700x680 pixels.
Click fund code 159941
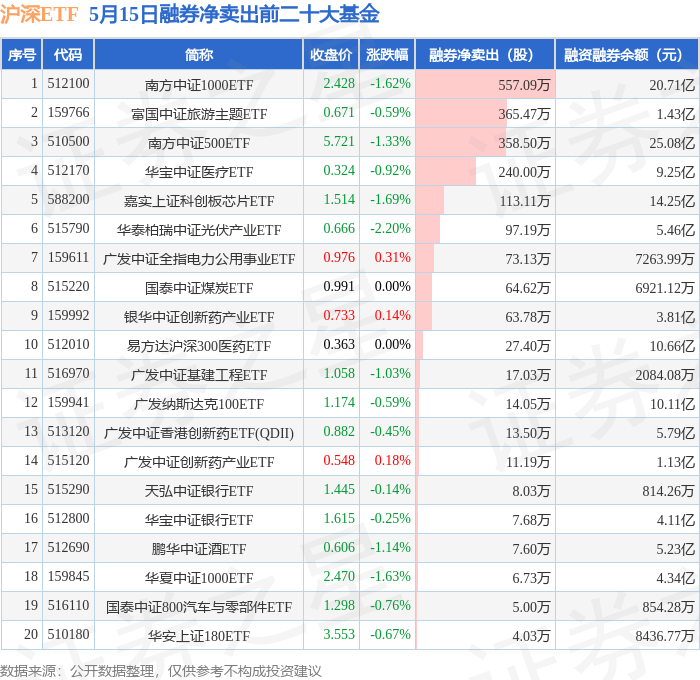point(68,403)
